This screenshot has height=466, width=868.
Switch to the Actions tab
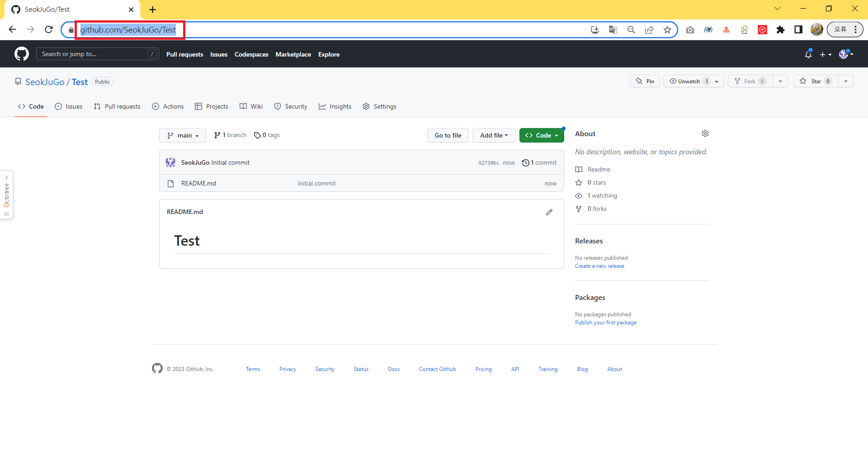(x=168, y=106)
